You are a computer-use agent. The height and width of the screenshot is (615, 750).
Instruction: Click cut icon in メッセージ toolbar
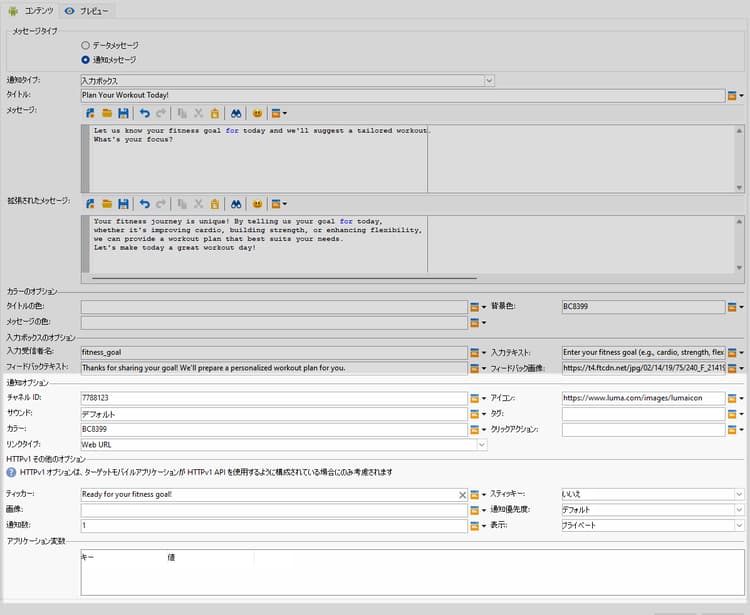point(199,113)
